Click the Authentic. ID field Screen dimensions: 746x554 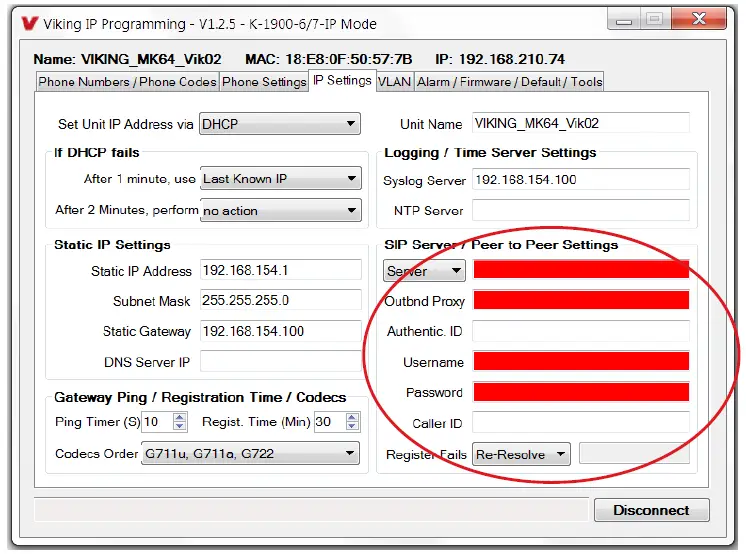[581, 331]
